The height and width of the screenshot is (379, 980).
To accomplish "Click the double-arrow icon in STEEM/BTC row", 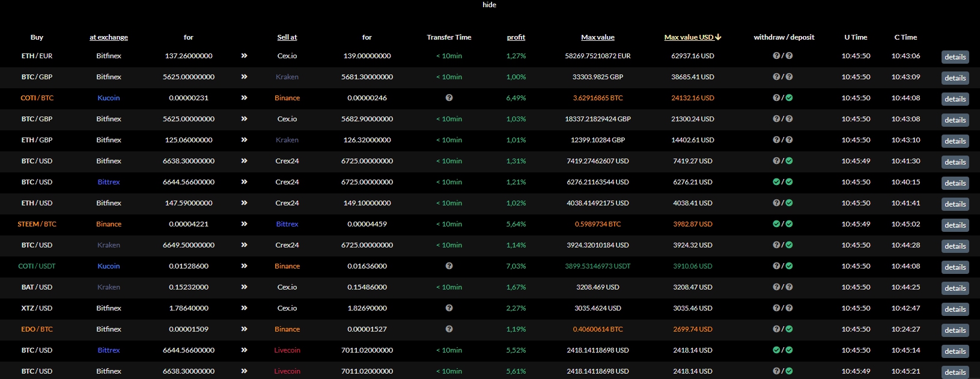I will pyautogui.click(x=244, y=224).
